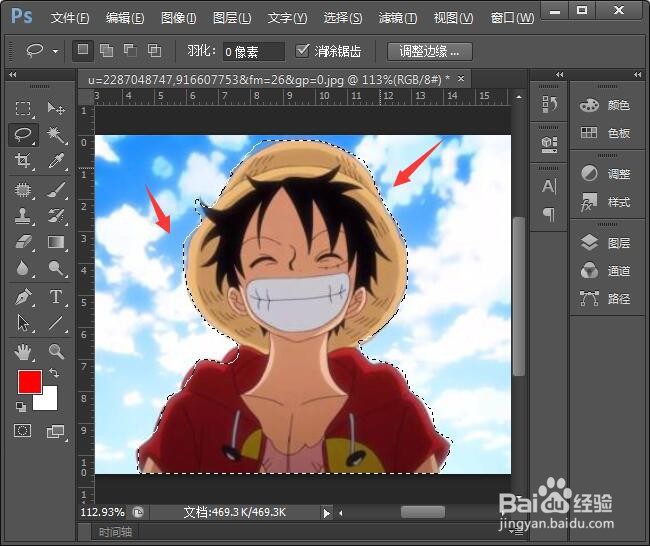
Task: Select the Move tool
Action: pyautogui.click(x=56, y=109)
